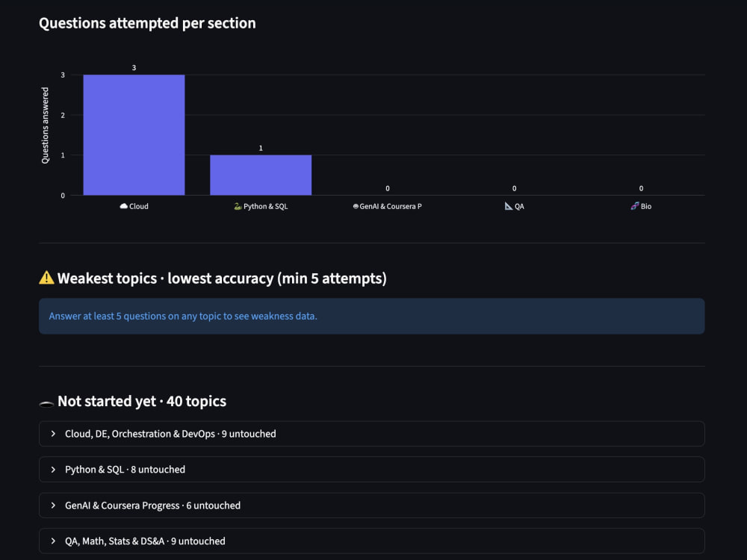Click the snake icon beside Python & SQL

(238, 206)
